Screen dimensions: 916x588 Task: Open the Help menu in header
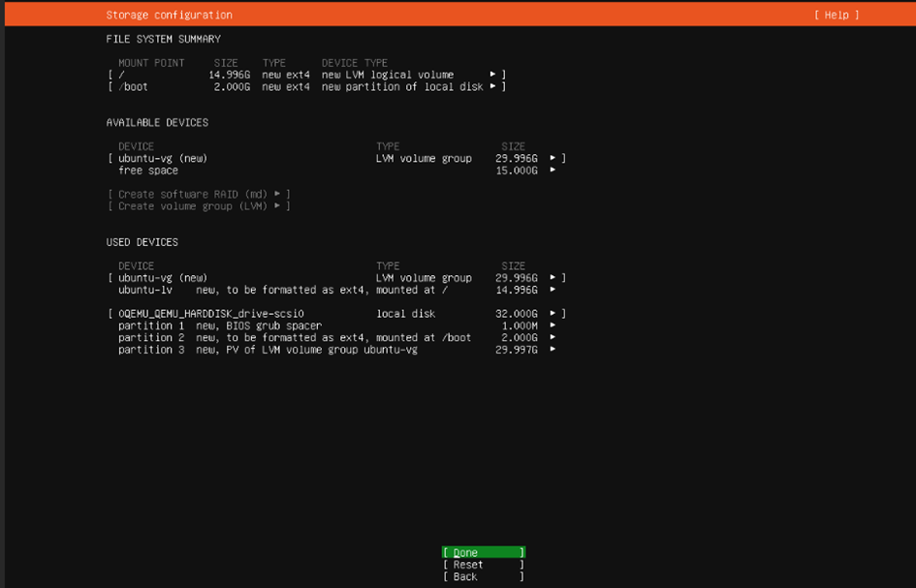click(837, 15)
